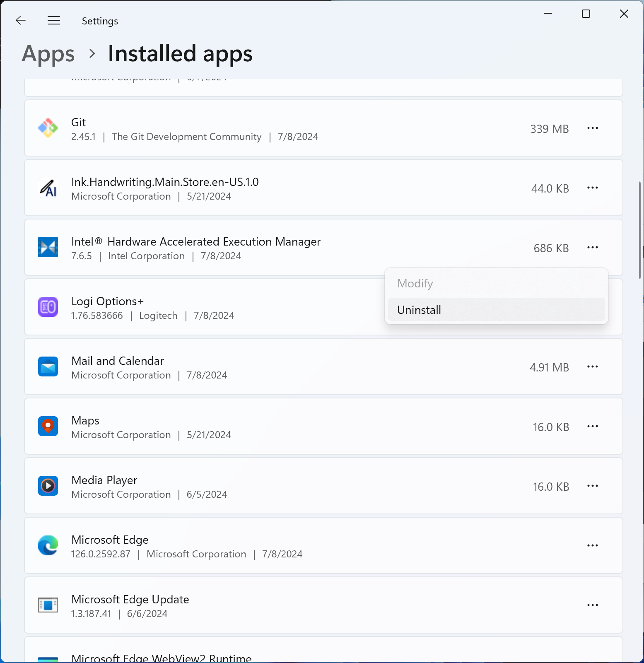Click the Maps app icon

click(48, 427)
